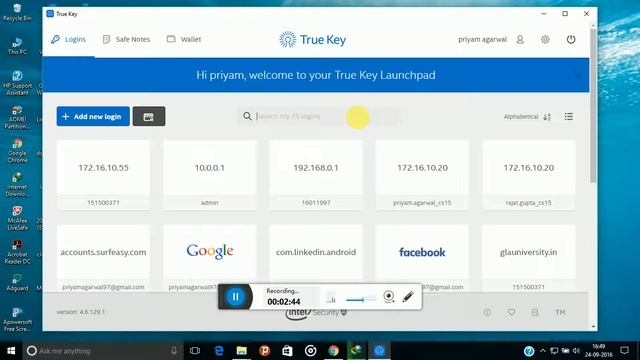Click the McAfee LiveSafe desktop icon
This screenshot has width=640, height=360.
coord(17,218)
